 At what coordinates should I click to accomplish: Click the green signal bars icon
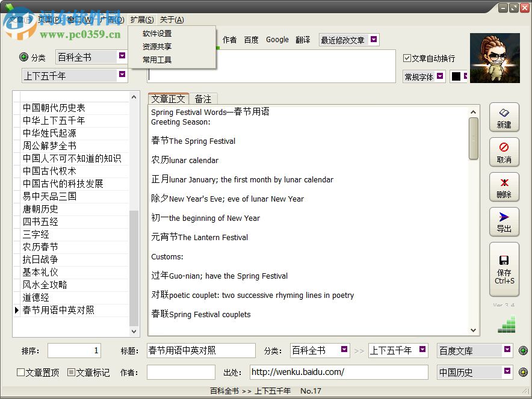507,324
